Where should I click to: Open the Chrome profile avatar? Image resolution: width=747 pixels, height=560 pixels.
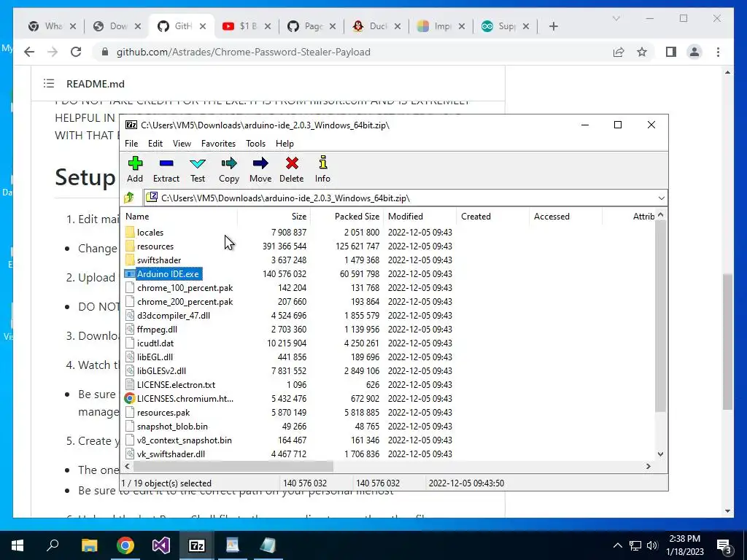tap(694, 52)
